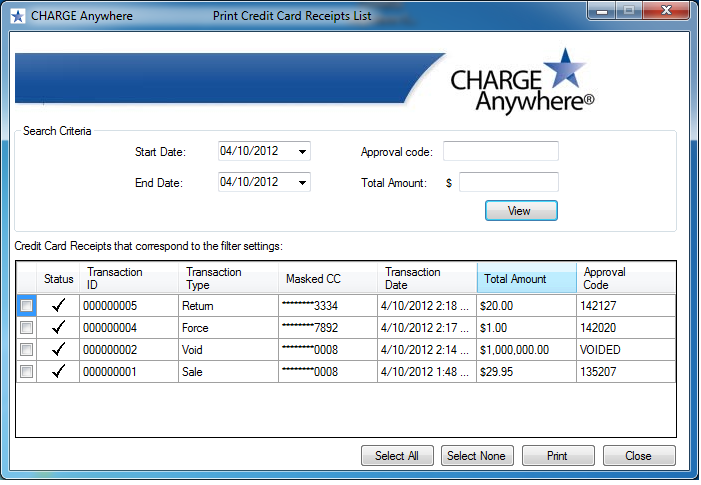Screen dimensions: 701x485
Task: Select the checkbox for the Void transaction
Action: click(27, 349)
